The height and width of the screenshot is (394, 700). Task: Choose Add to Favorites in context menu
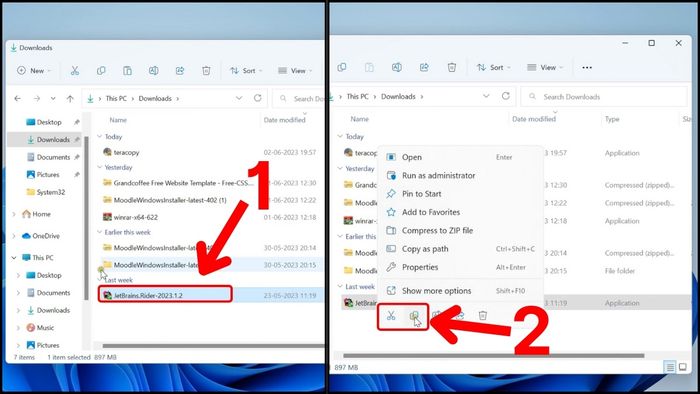[x=460, y=212]
